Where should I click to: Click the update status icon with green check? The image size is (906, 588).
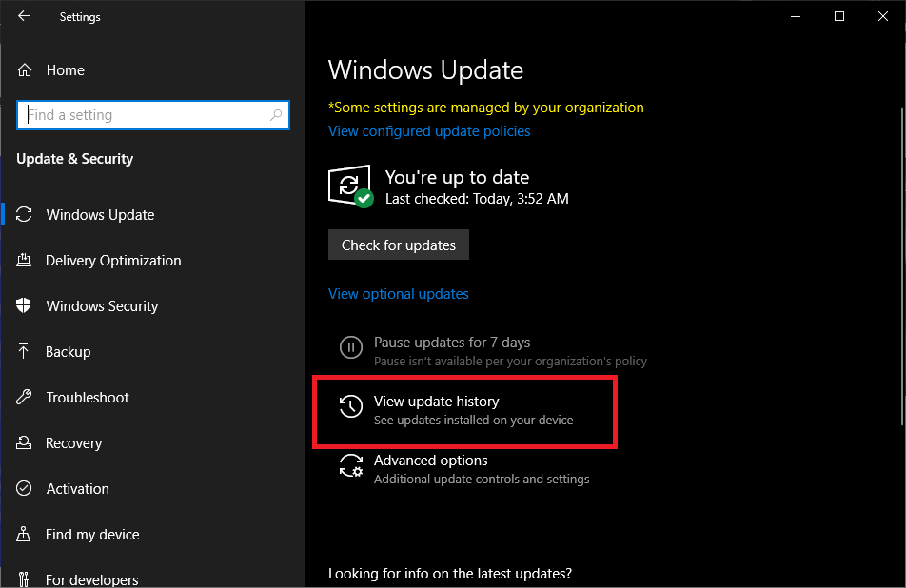coord(351,186)
